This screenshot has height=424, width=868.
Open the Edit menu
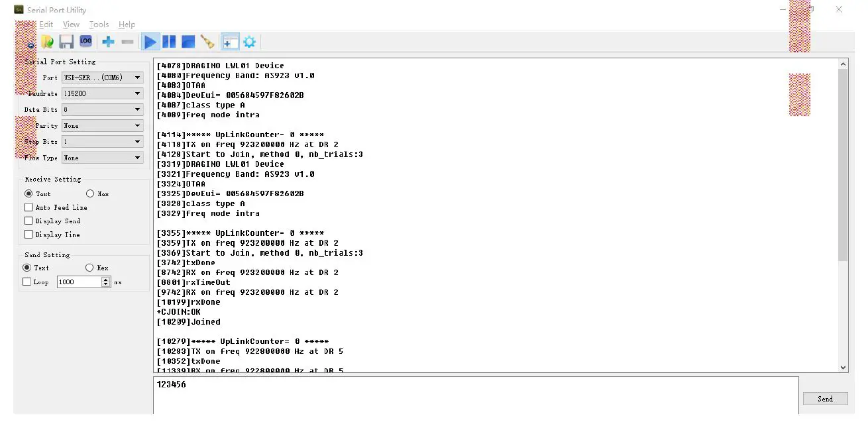pos(46,25)
